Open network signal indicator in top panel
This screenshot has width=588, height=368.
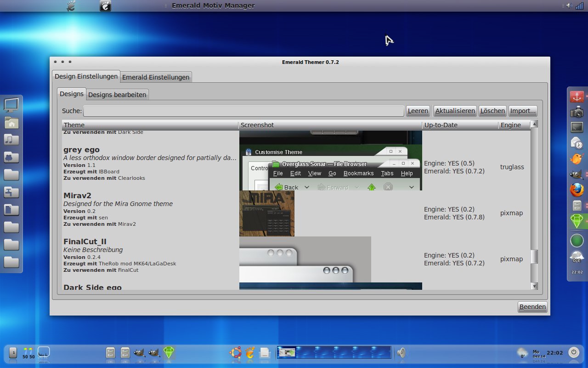580,6
